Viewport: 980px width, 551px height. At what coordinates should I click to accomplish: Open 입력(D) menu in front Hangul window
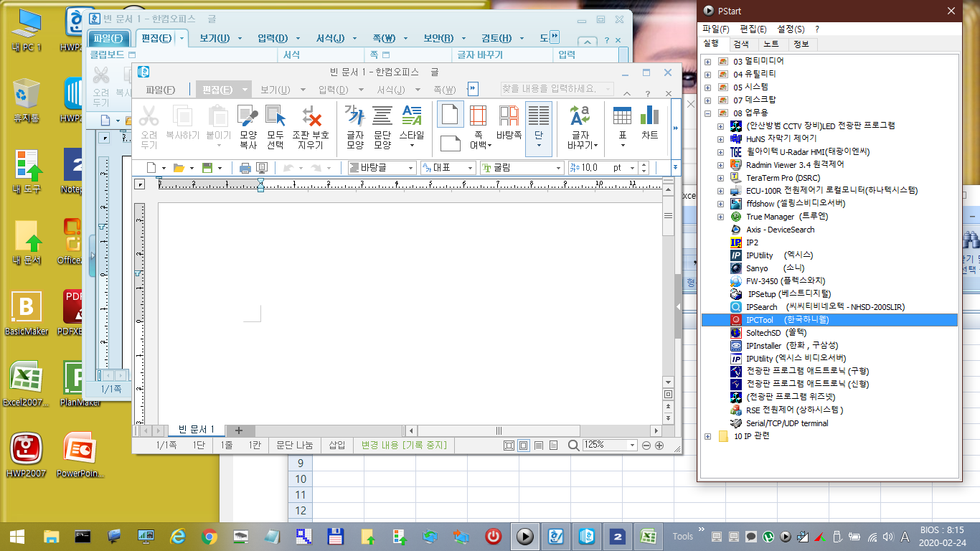(333, 90)
